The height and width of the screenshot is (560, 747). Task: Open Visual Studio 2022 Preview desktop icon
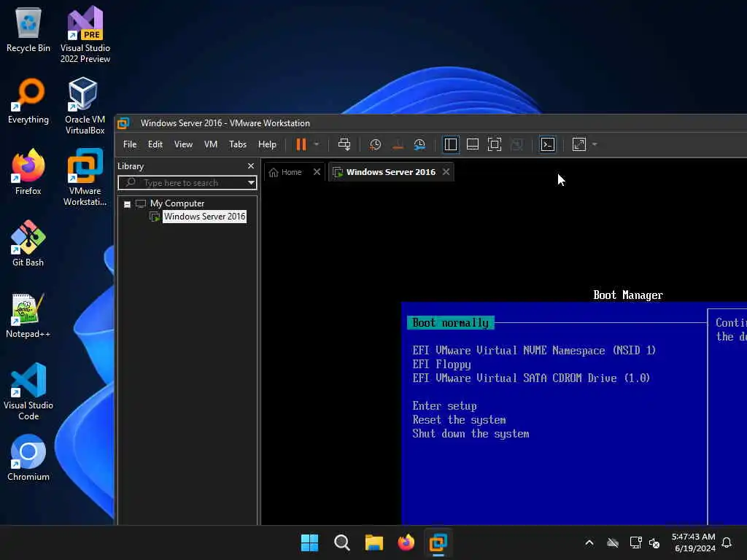coord(85,34)
